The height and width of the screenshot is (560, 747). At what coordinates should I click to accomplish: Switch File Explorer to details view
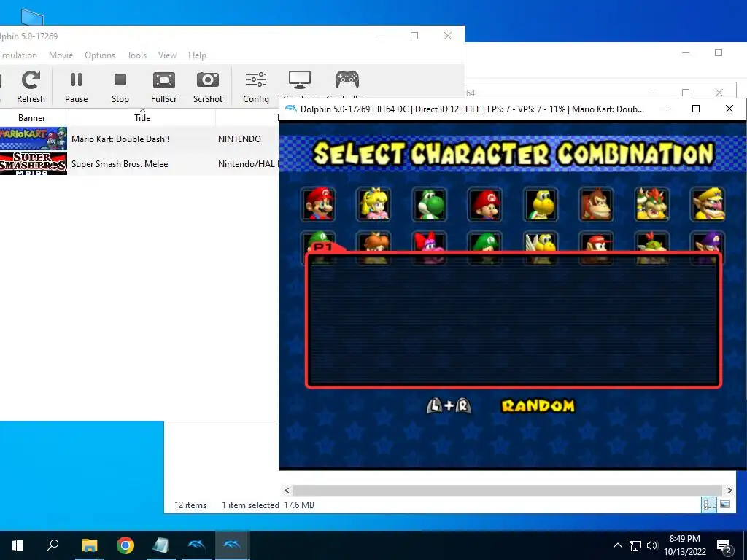tap(709, 505)
